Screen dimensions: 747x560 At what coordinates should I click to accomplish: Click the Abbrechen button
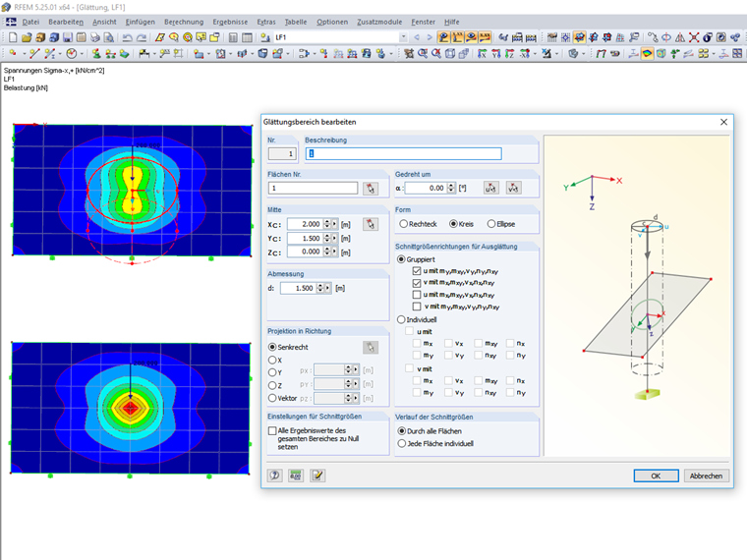(706, 476)
